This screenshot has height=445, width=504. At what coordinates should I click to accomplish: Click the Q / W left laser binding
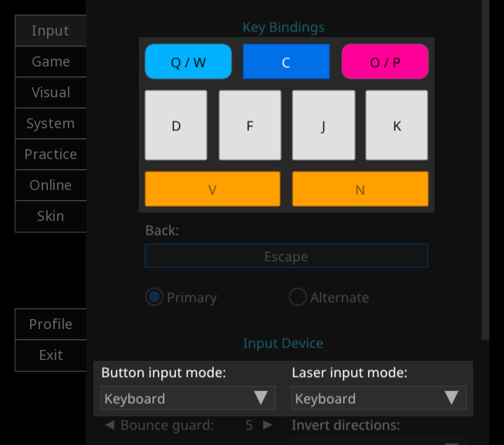pyautogui.click(x=188, y=62)
